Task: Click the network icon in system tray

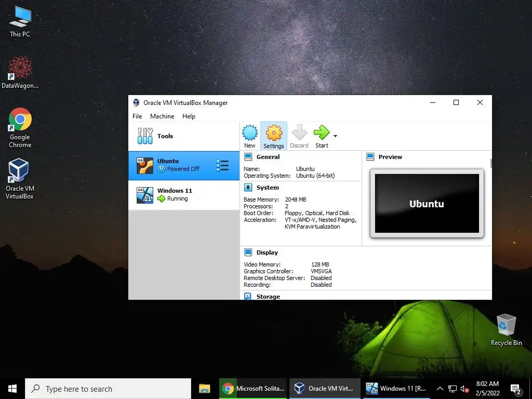Action: coord(453,389)
